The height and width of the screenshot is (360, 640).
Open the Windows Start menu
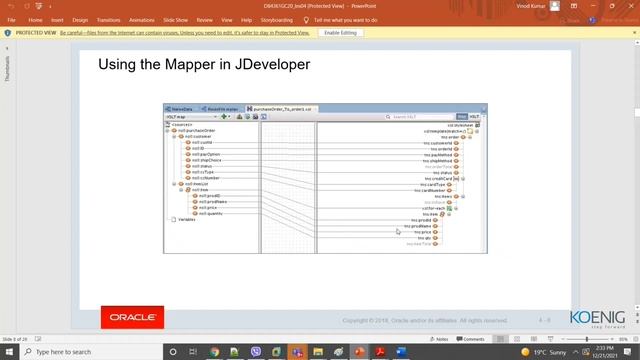(9, 352)
